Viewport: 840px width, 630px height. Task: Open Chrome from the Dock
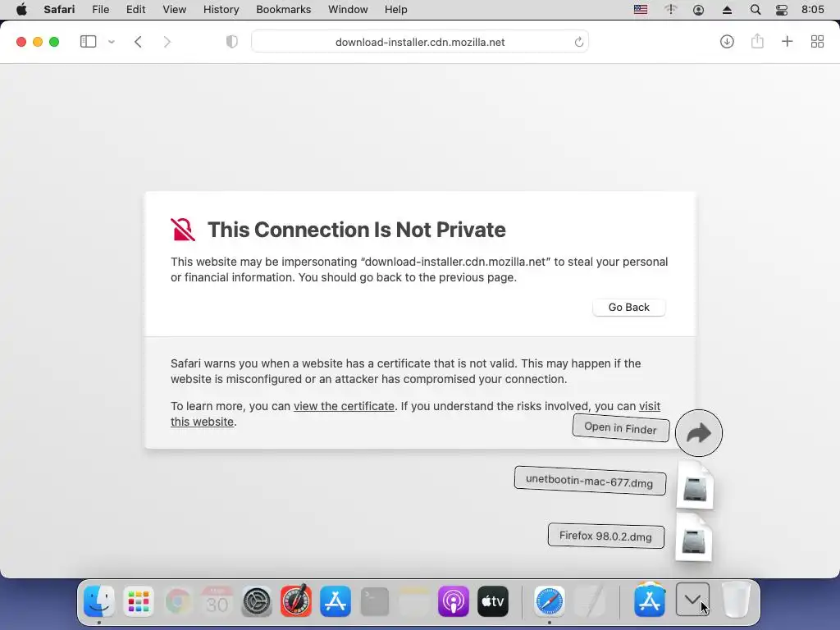177,601
